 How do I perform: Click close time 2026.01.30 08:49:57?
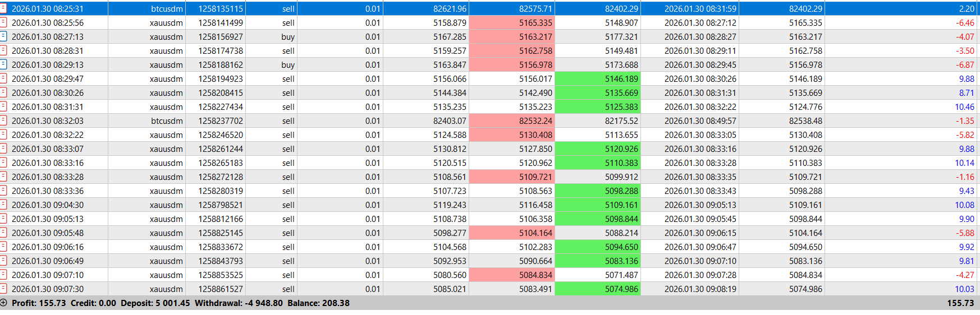click(x=700, y=121)
